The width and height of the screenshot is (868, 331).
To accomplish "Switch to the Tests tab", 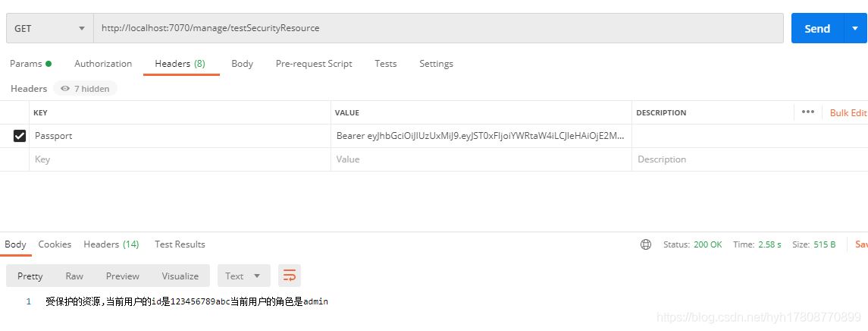I will coord(385,64).
